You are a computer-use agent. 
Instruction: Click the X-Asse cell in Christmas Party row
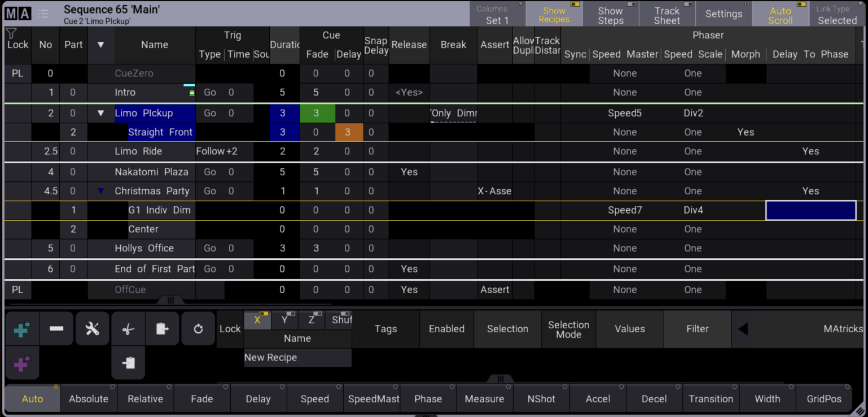(x=494, y=191)
